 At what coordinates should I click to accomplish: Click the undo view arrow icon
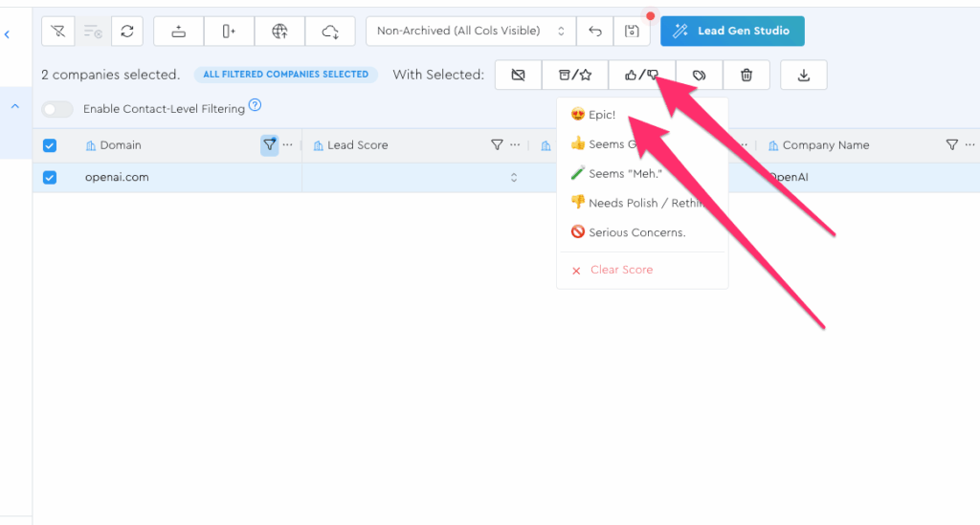tap(595, 32)
